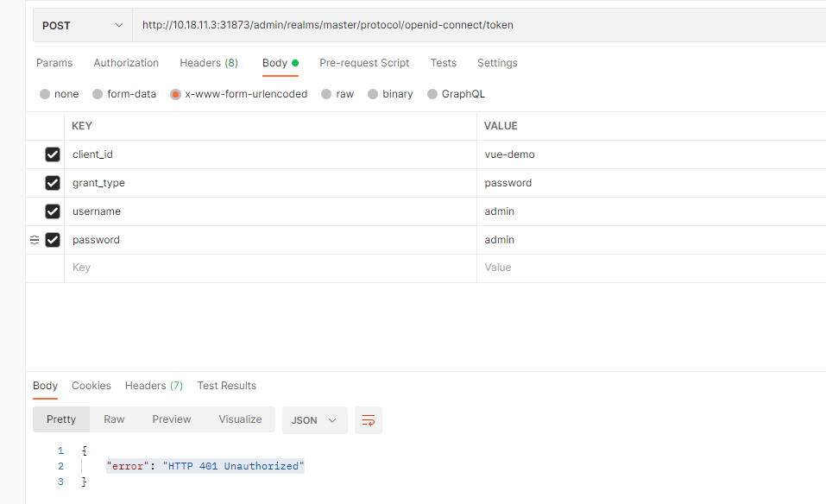Switch to Raw response view
This screenshot has width=826, height=504.
(114, 419)
